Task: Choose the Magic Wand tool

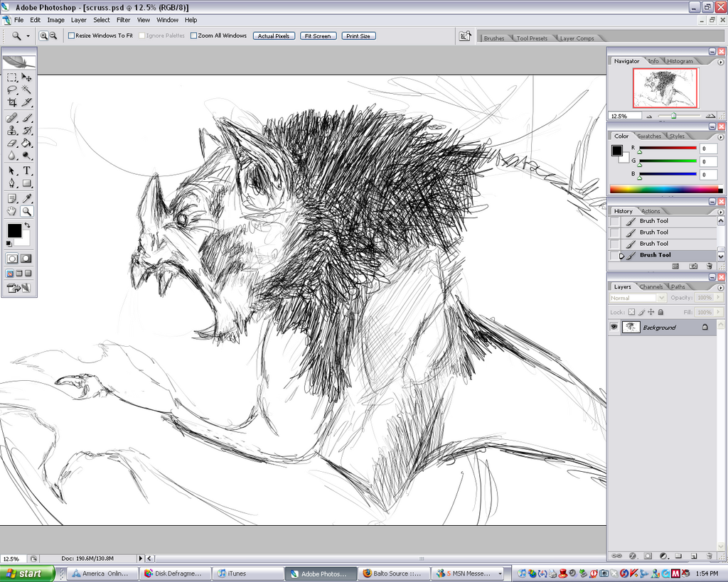Action: pyautogui.click(x=27, y=90)
